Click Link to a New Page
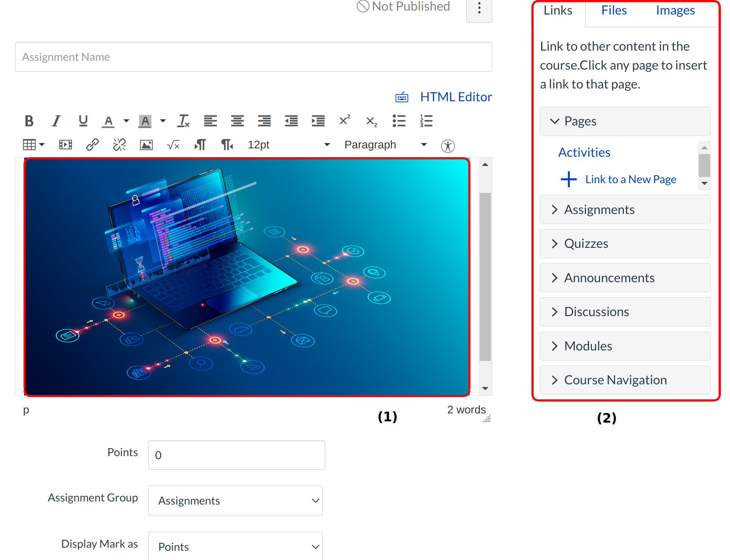The image size is (730, 560). (630, 180)
